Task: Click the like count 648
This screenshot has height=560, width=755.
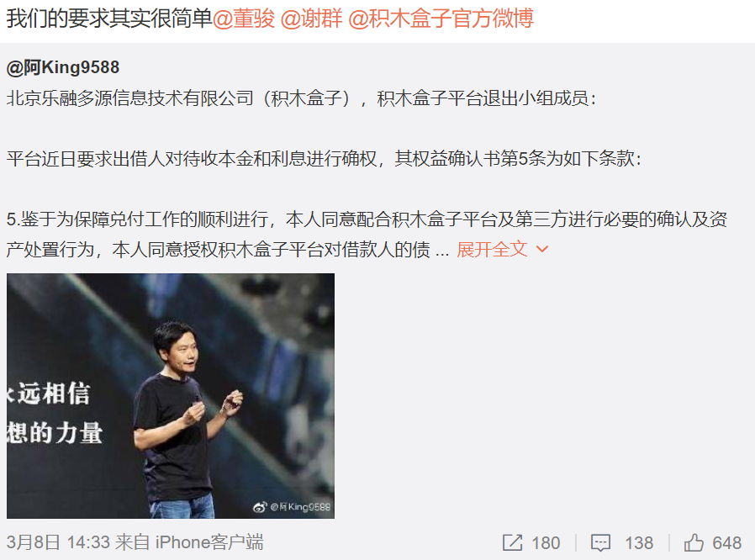Action: click(727, 543)
